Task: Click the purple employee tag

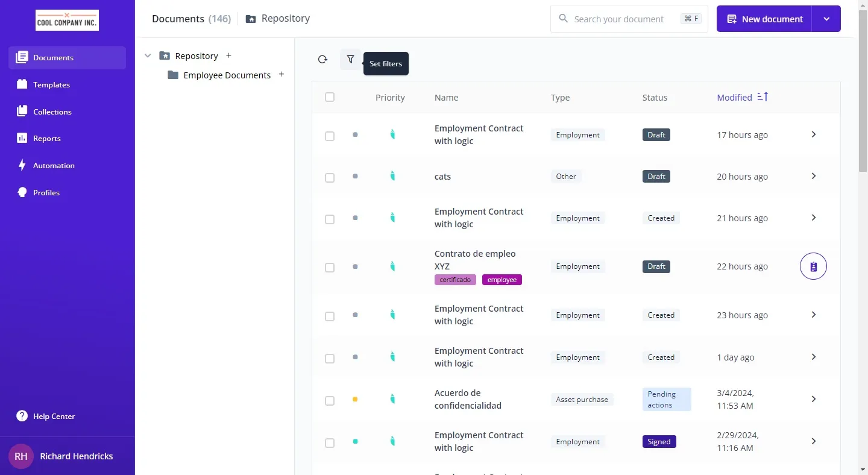Action: tap(502, 280)
